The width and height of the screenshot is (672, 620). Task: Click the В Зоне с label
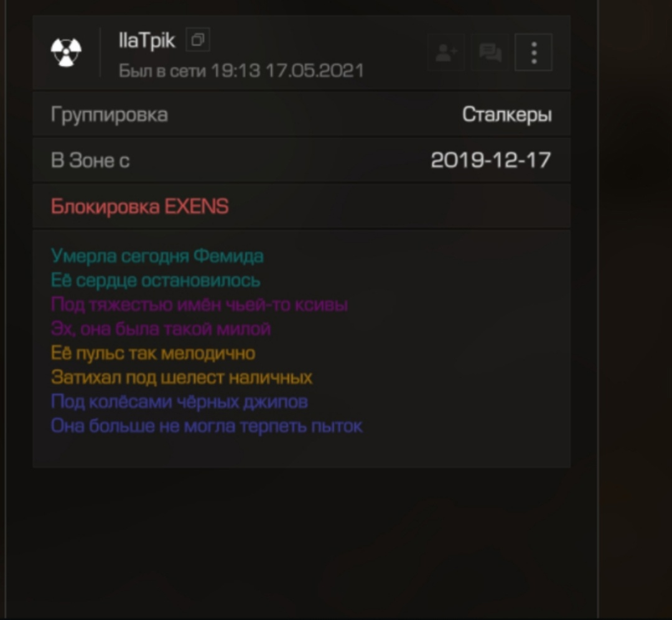pos(90,160)
